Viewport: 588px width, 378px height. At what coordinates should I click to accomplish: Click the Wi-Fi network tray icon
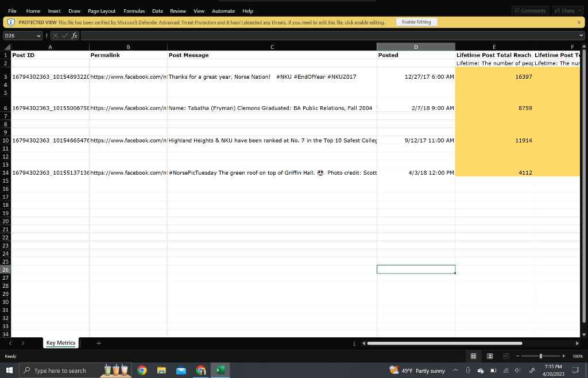point(505,370)
